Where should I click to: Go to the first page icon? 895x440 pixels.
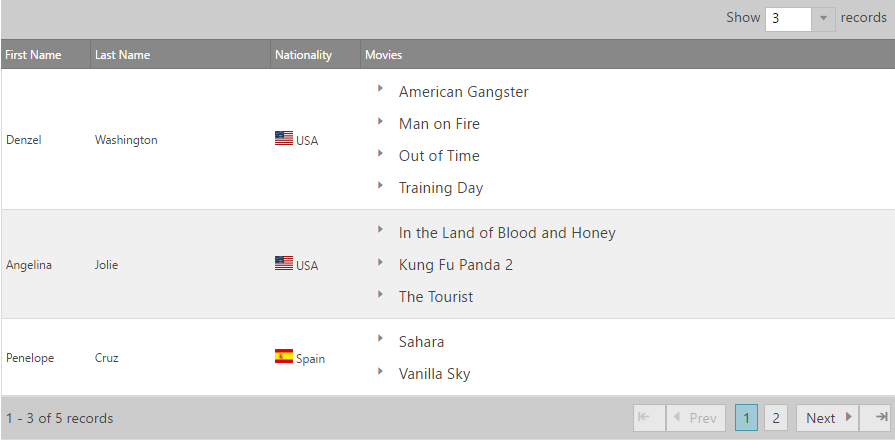click(648, 418)
